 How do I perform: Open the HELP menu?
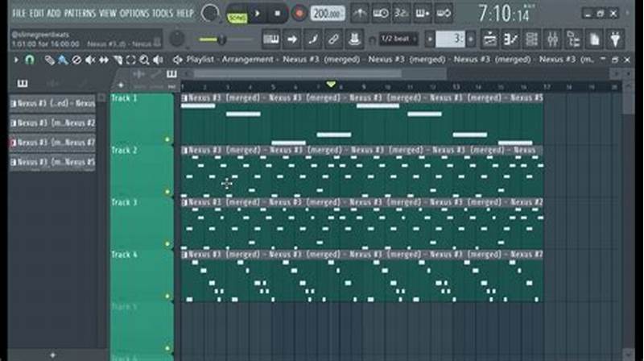tap(185, 14)
